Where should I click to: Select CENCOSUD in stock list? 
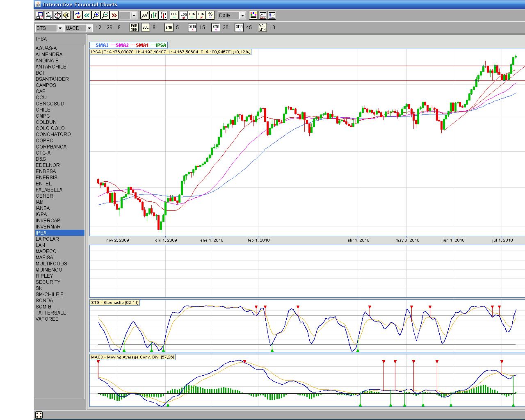coord(60,103)
